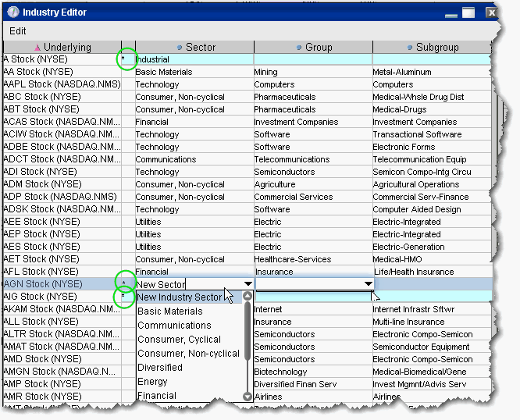Expand the New Sector dropdown arrow
The image size is (520, 420).
(x=248, y=284)
